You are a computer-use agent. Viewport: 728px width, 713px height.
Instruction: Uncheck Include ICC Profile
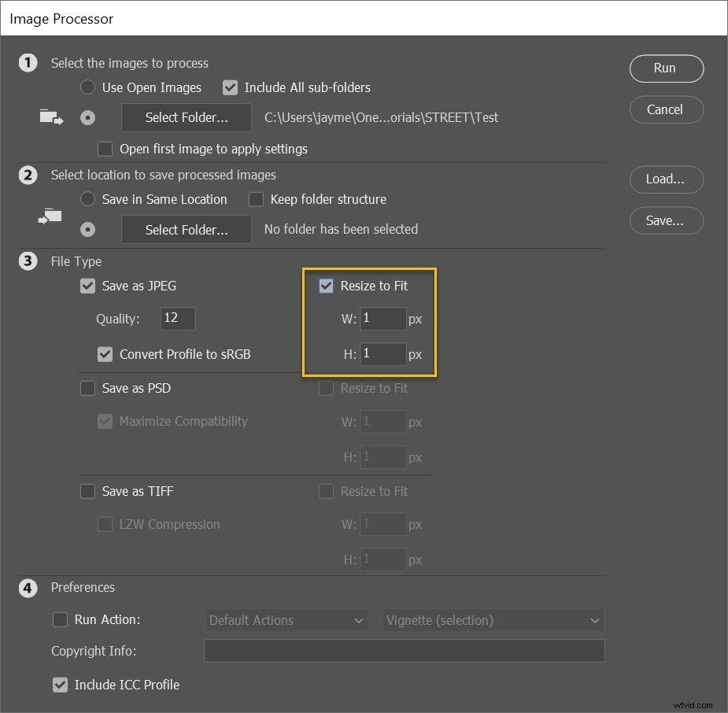[x=61, y=685]
